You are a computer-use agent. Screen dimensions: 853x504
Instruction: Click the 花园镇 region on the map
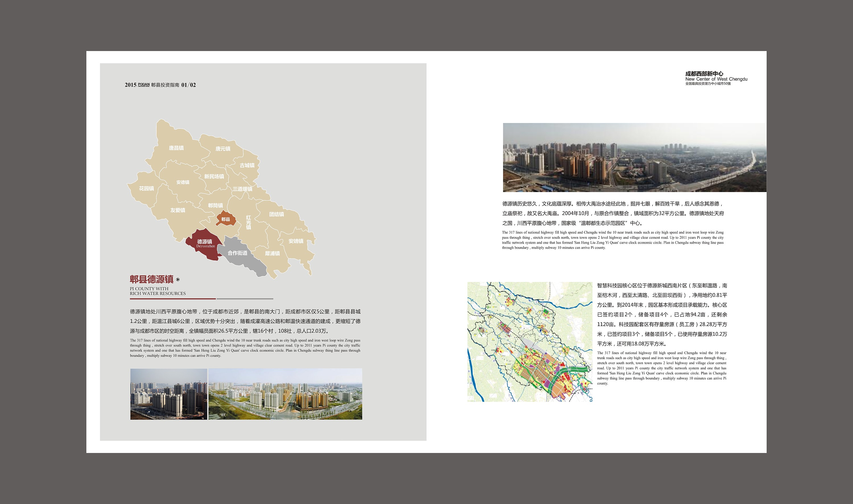click(x=146, y=188)
